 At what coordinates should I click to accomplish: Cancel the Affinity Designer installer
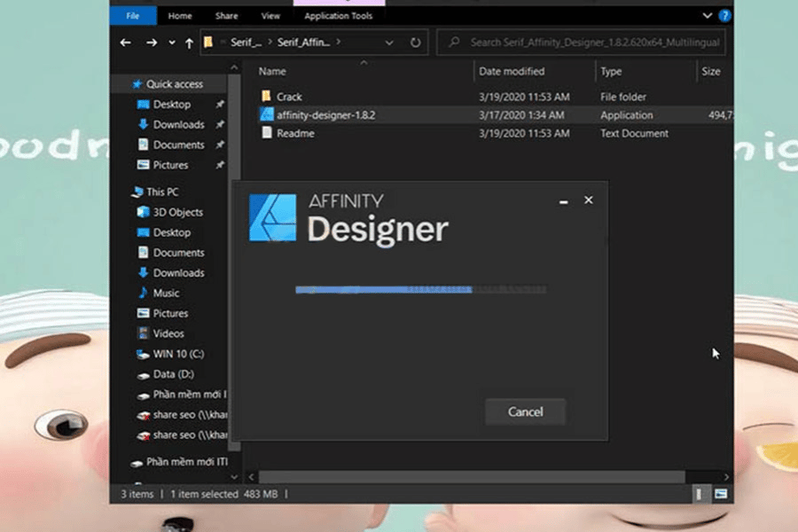525,411
